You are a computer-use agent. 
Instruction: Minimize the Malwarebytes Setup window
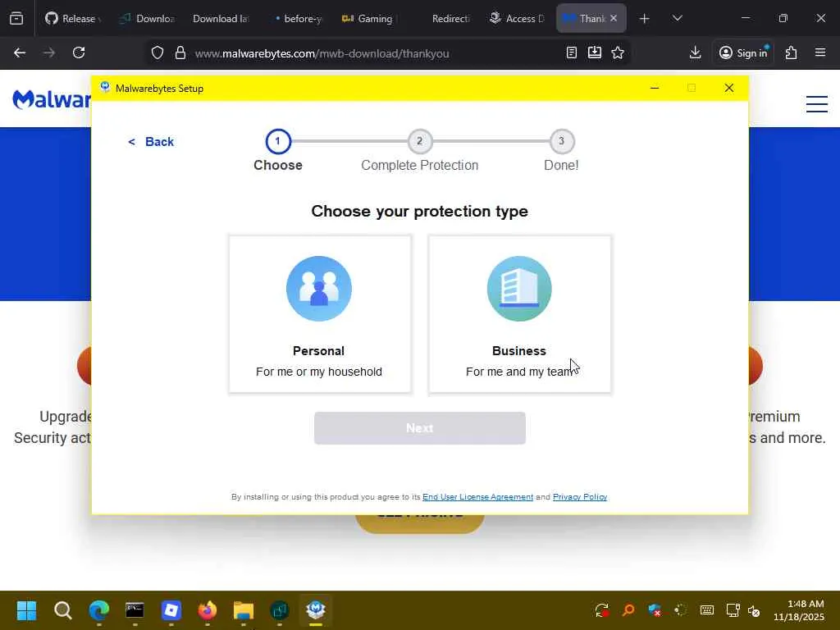655,88
